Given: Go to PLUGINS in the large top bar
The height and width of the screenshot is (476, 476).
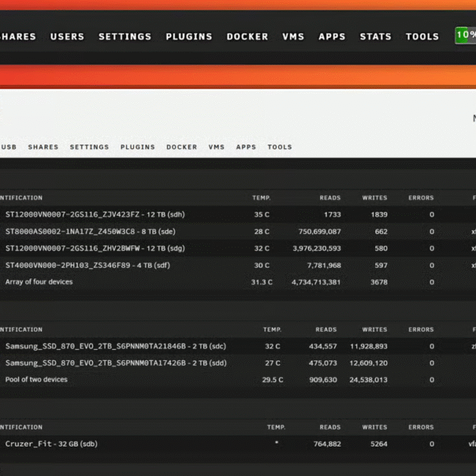Looking at the screenshot, I should (x=189, y=36).
